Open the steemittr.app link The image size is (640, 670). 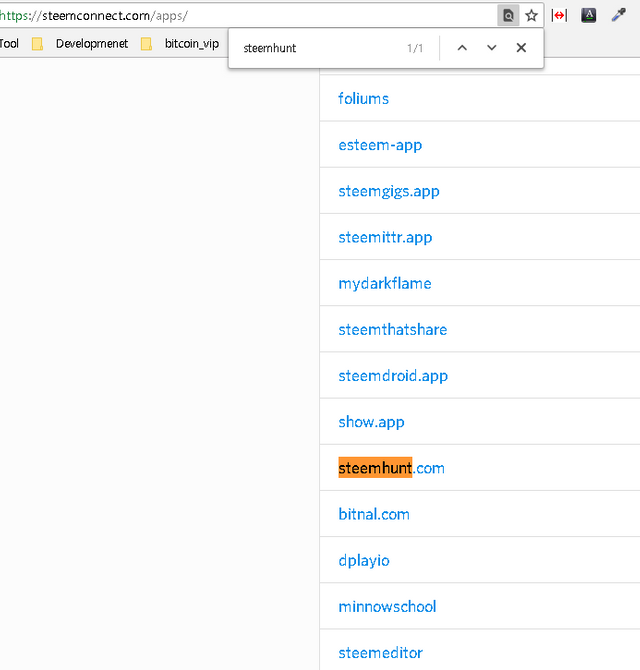(385, 238)
